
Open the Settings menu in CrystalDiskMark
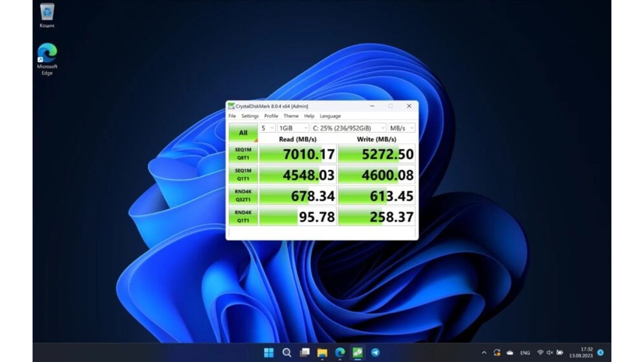point(250,116)
